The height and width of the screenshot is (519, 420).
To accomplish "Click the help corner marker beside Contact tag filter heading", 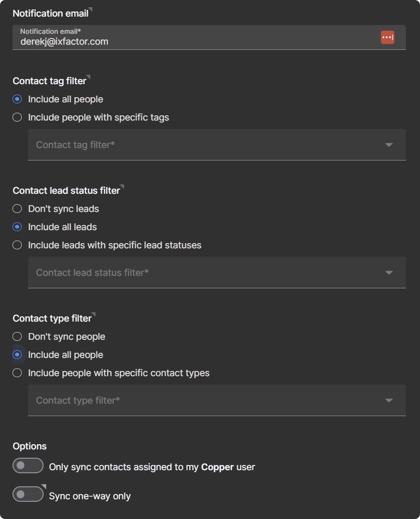I will (89, 77).
